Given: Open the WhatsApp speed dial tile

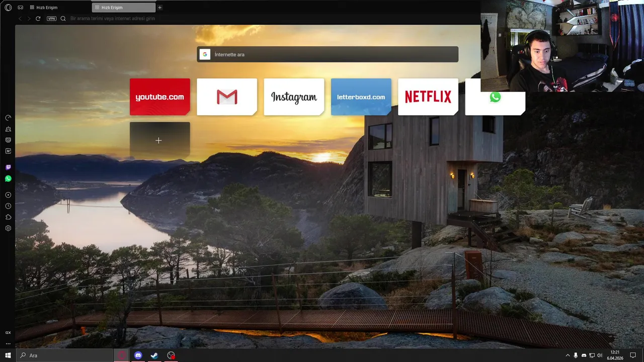Looking at the screenshot, I should click(495, 98).
